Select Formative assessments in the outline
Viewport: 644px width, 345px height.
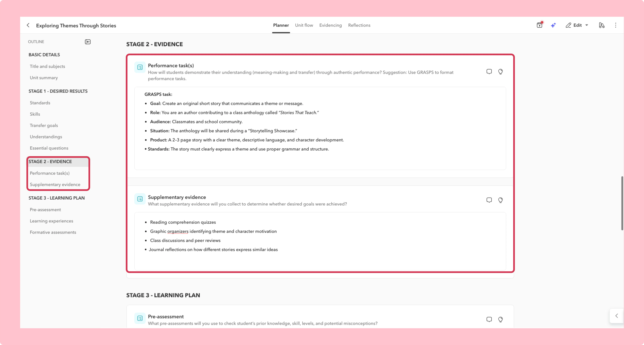coord(53,232)
